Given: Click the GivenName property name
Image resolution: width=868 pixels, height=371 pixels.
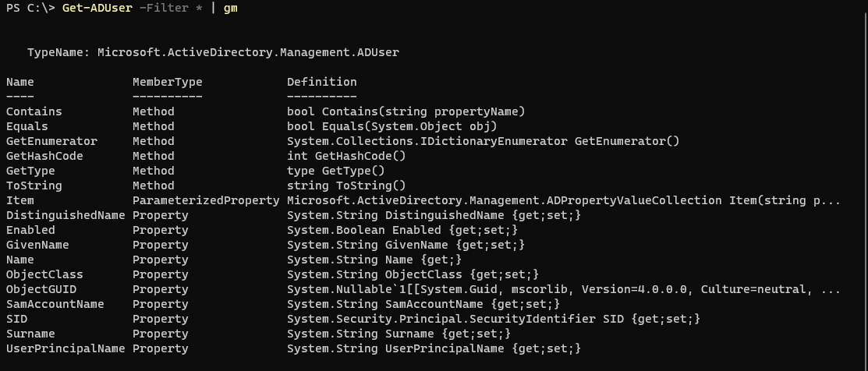Looking at the screenshot, I should click(x=37, y=245).
